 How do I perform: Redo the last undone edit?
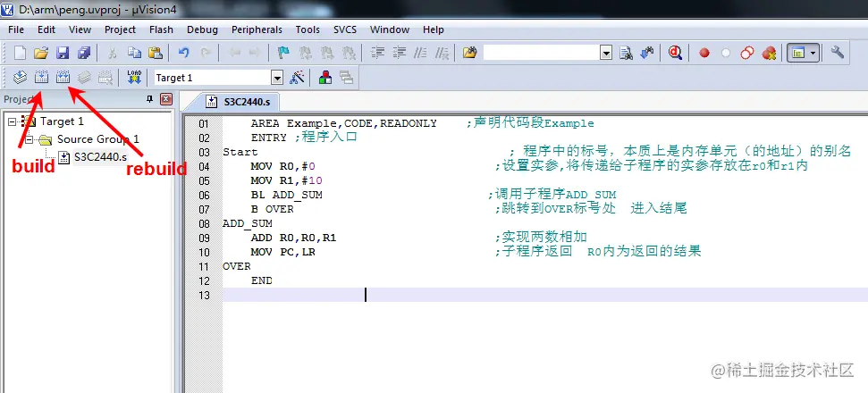[206, 53]
